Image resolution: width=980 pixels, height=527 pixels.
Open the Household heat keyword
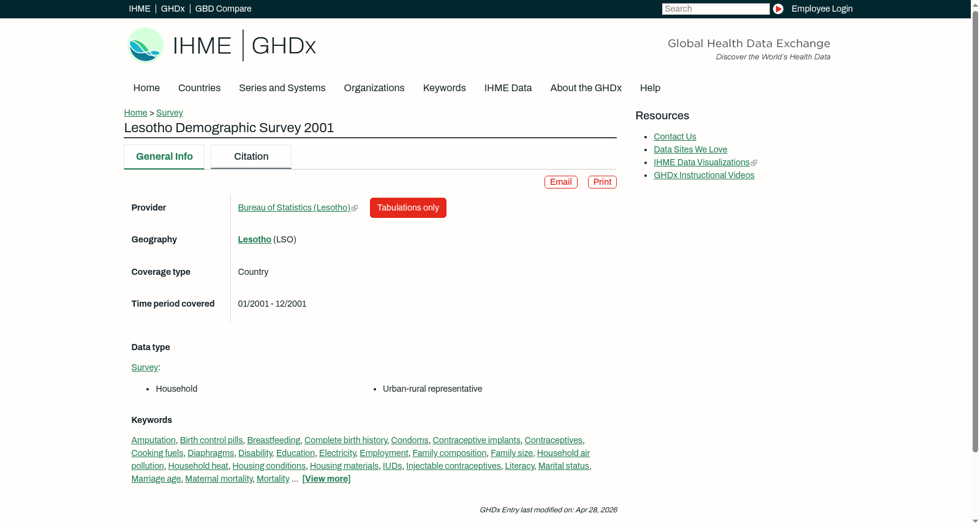tap(198, 466)
